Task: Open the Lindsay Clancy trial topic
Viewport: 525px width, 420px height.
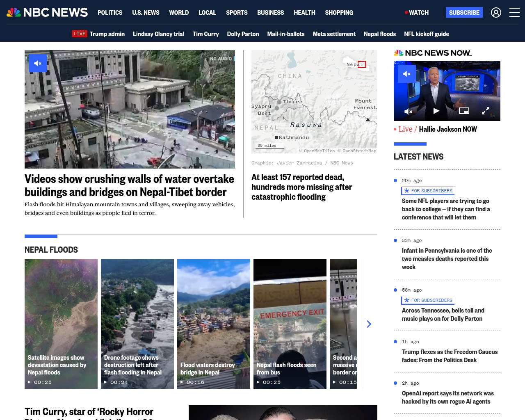Action: pyautogui.click(x=158, y=34)
